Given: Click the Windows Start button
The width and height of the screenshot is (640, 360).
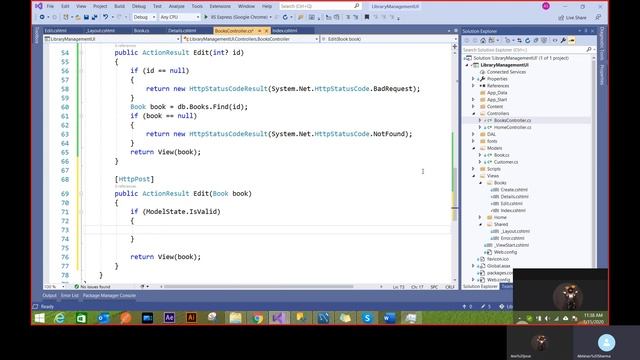Looking at the screenshot, I should click(x=40, y=318).
